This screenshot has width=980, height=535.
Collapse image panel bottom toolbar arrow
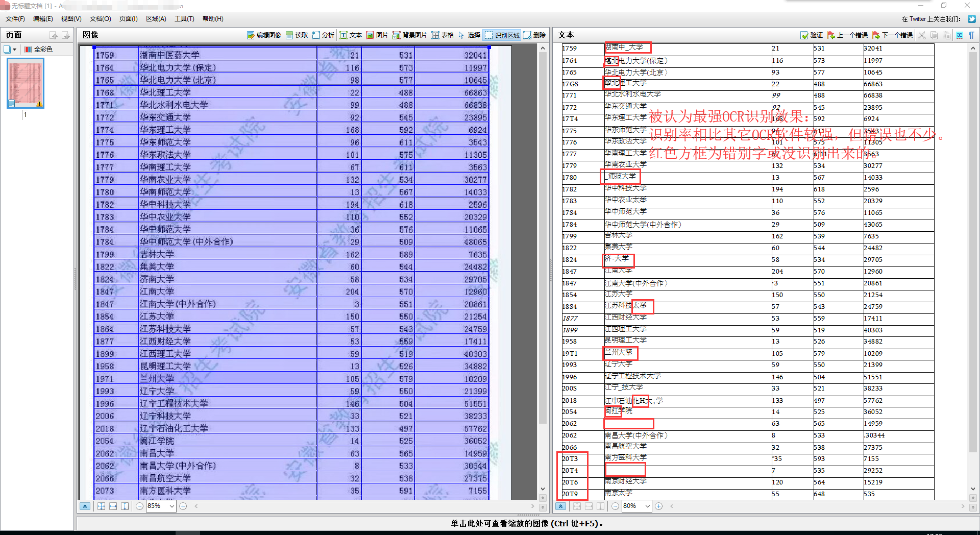[x=85, y=506]
